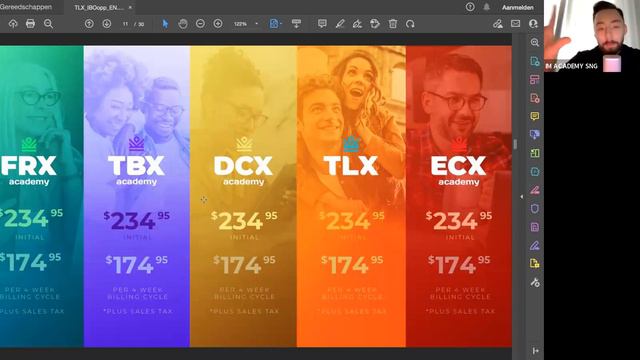Viewport: 640px width, 360px height.
Task: Open the notifications bell
Action: tap(487, 7)
